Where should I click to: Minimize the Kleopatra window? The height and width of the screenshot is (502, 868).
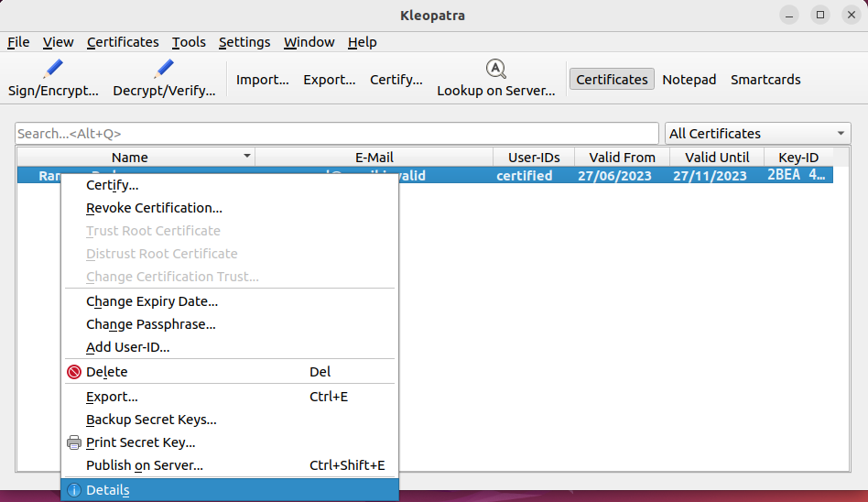coord(789,15)
